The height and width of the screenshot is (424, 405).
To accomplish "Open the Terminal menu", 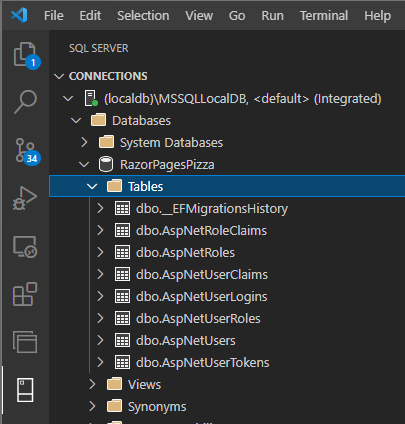I will pyautogui.click(x=324, y=15).
